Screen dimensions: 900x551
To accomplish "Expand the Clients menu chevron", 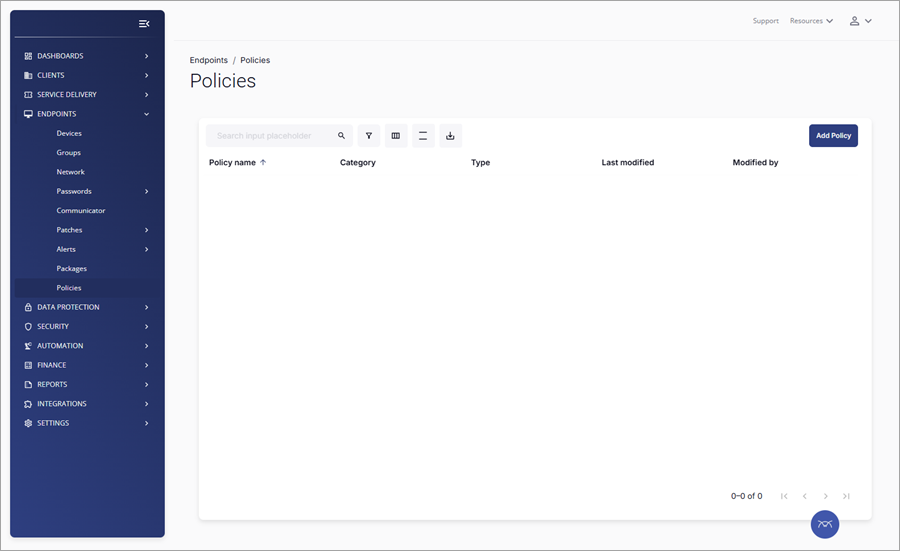I will tap(146, 75).
